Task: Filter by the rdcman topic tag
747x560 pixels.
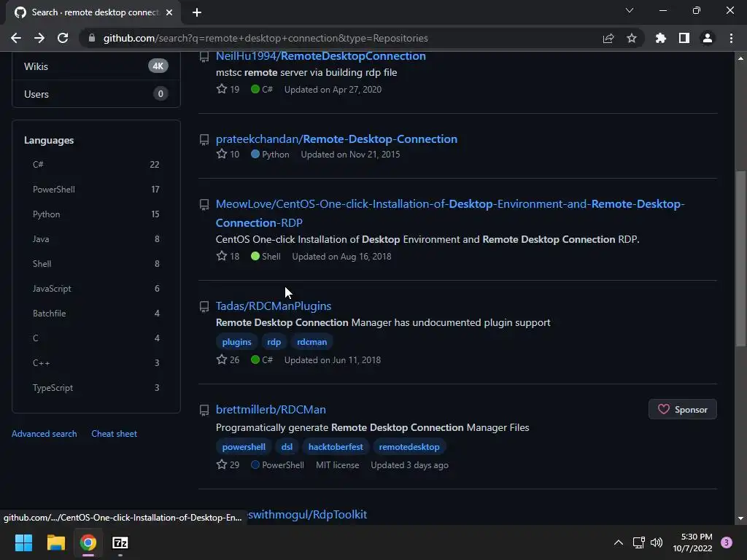Action: (311, 342)
